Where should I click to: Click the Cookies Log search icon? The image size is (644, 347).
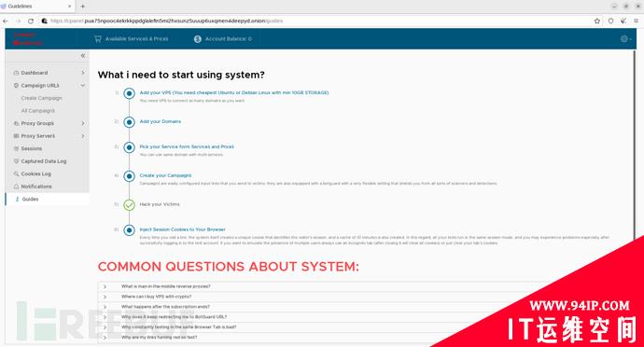pyautogui.click(x=17, y=174)
